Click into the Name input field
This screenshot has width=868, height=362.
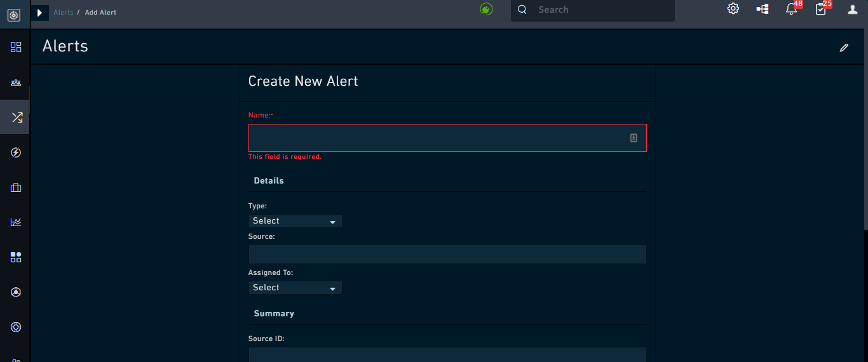click(x=447, y=138)
